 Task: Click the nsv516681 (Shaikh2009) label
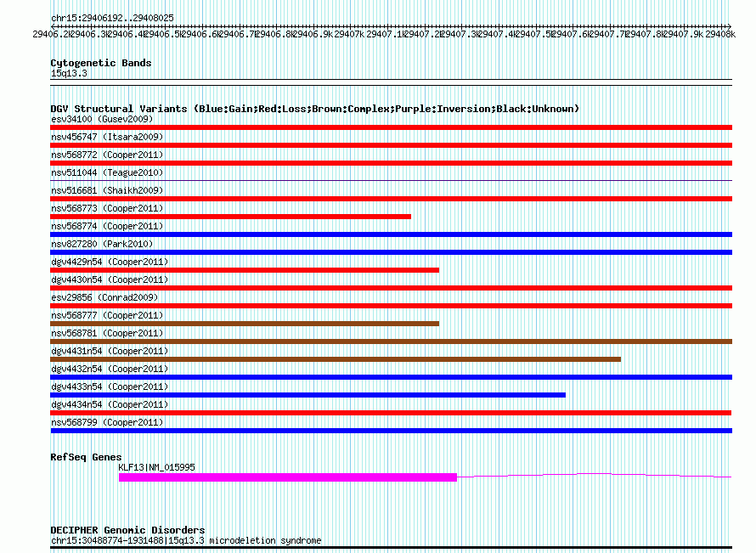point(107,190)
